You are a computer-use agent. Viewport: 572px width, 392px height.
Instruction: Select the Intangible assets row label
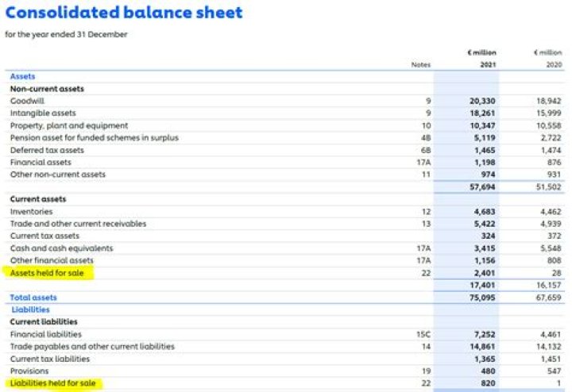pos(43,113)
